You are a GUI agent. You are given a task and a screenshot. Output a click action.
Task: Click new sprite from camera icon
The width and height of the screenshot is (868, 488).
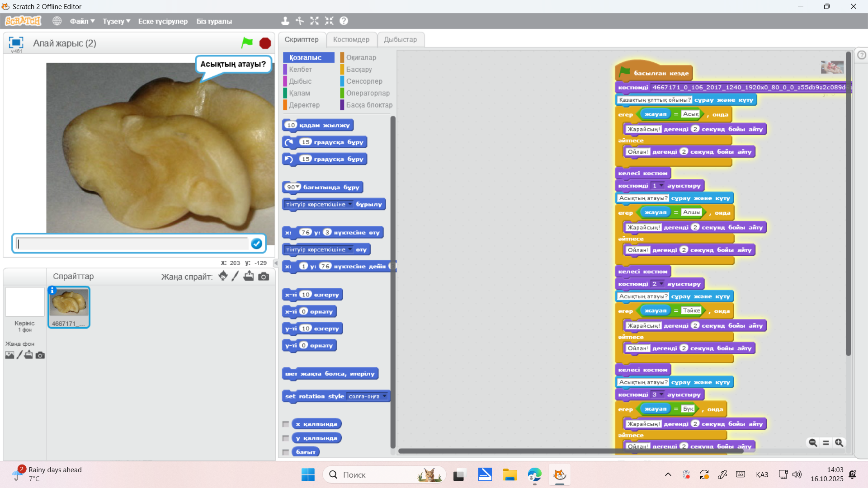pos(264,276)
